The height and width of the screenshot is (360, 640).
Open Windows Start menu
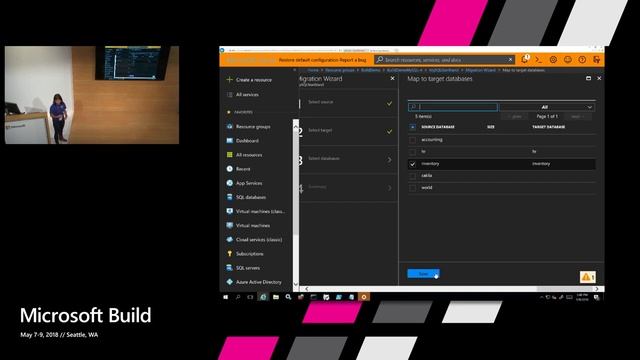tap(226, 297)
